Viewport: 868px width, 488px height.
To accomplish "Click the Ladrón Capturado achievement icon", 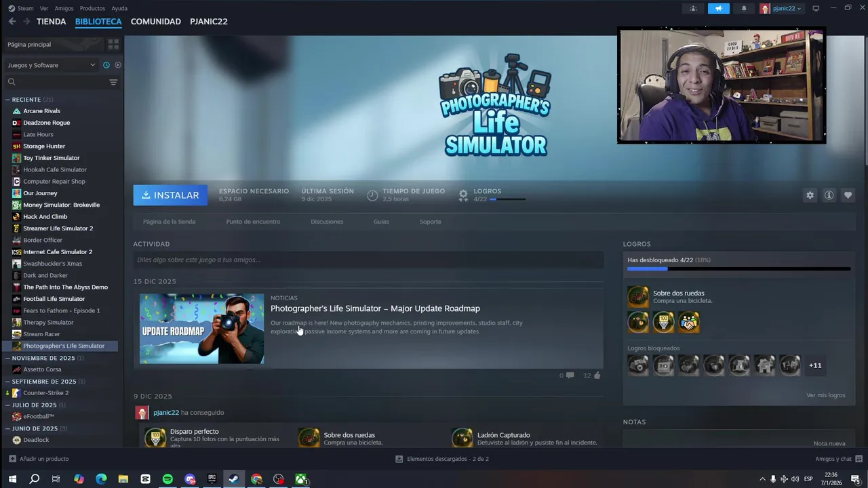I will pos(462,438).
